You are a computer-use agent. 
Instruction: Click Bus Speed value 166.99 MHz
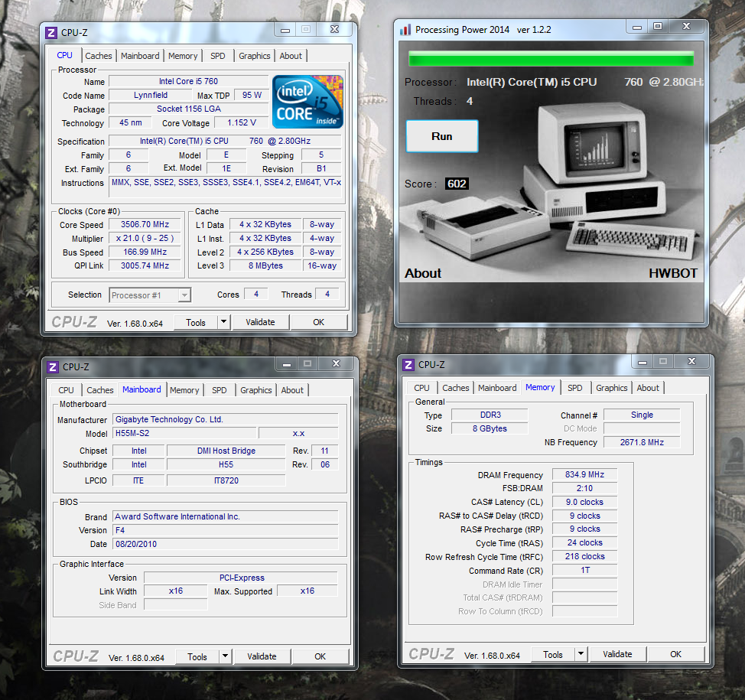coord(145,252)
